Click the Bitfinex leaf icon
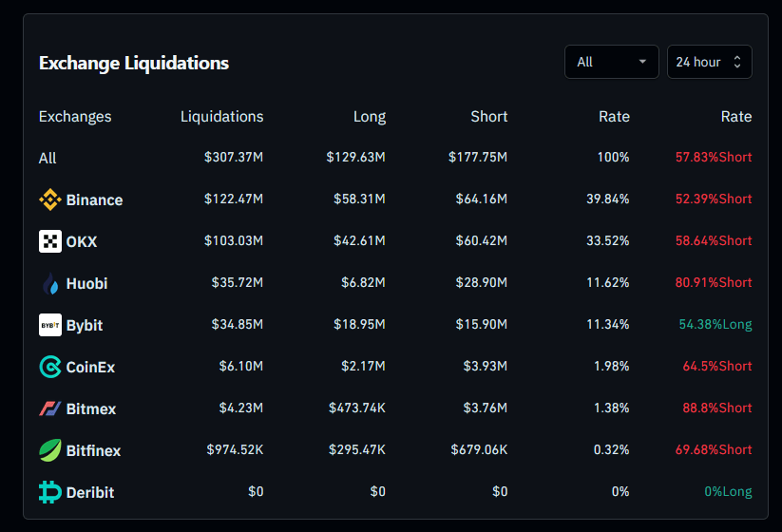This screenshot has width=782, height=532. point(49,450)
